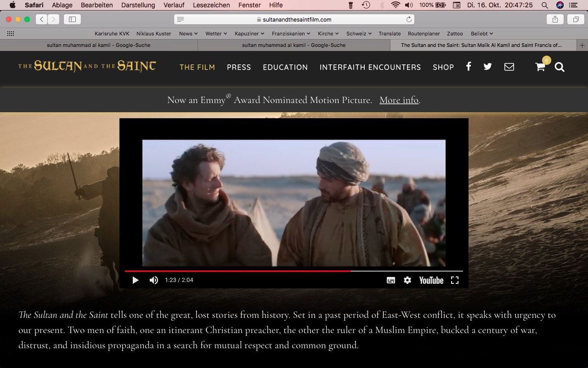
Task: Show all tabs overview
Action: tap(576, 19)
